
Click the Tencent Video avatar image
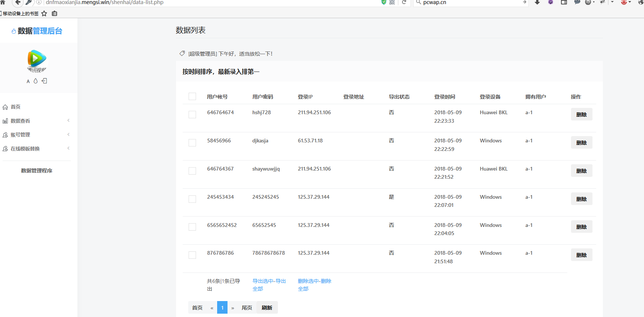tap(37, 61)
